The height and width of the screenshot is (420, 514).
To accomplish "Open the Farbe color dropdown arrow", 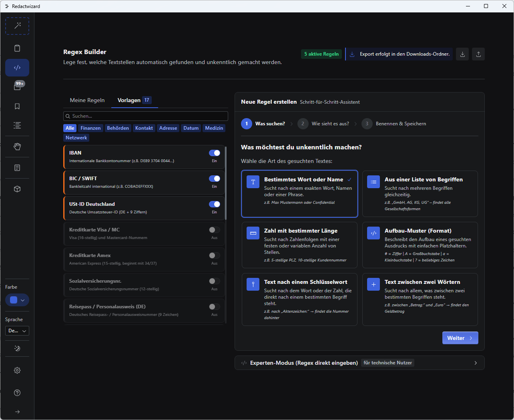I will [x=23, y=300].
